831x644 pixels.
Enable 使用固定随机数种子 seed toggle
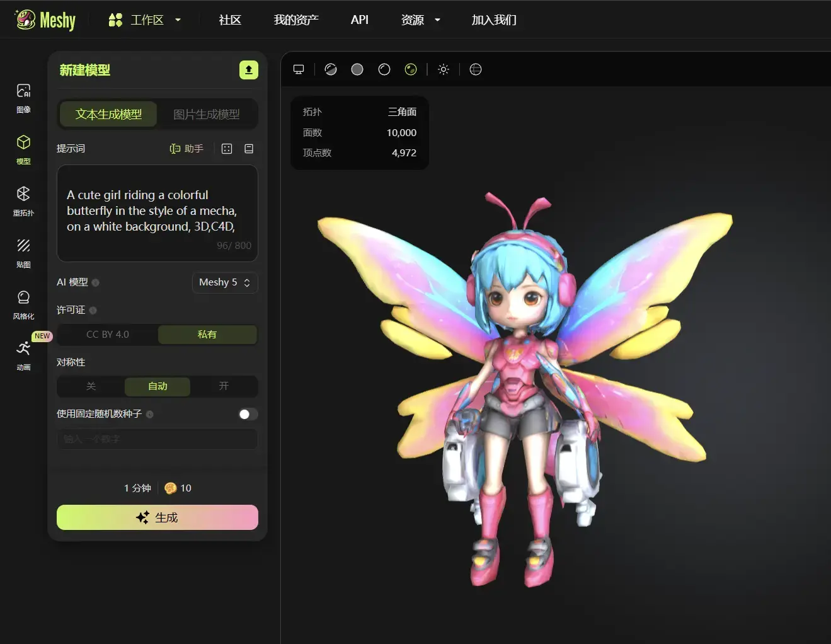(x=248, y=414)
